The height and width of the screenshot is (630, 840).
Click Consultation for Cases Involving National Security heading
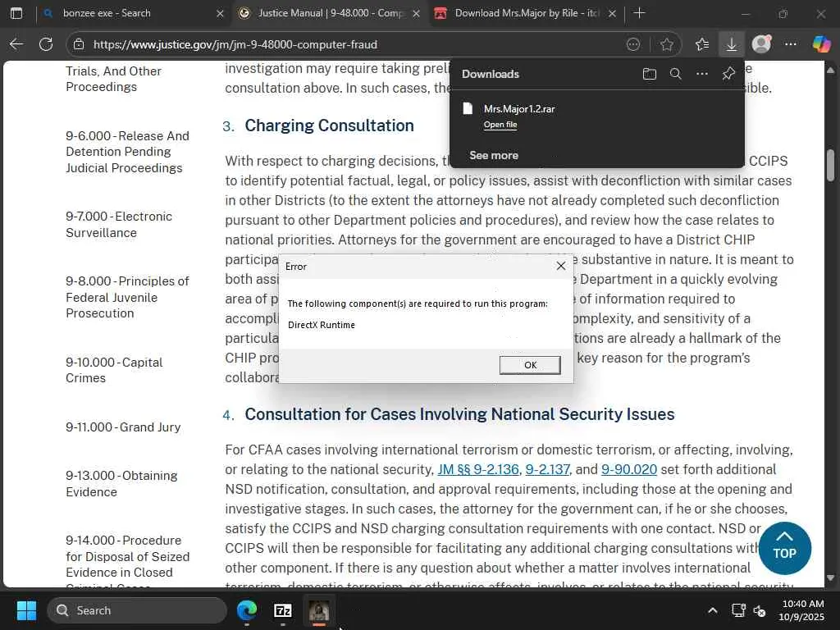point(459,414)
